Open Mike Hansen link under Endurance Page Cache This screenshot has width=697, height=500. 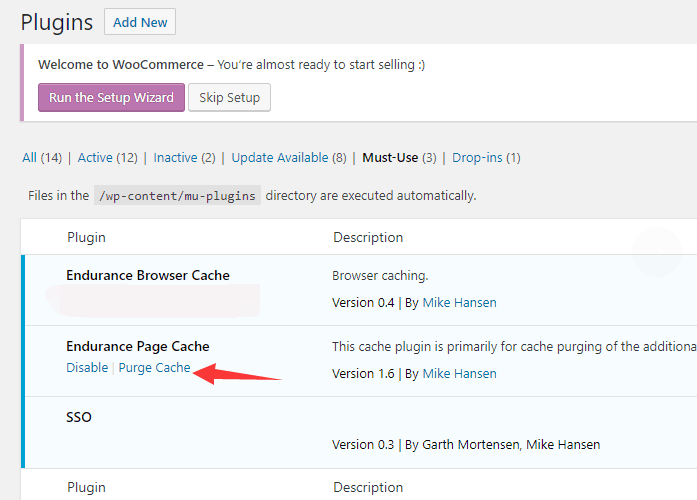[x=459, y=374]
